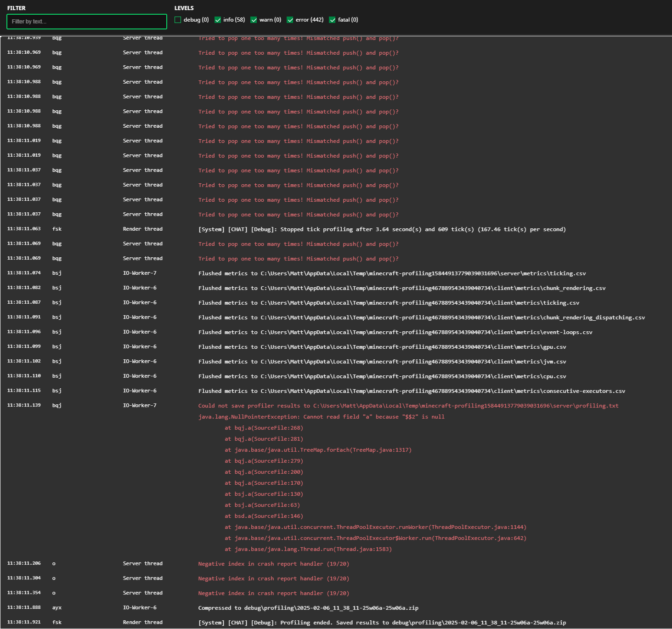Viewport: 672px width, 629px height.
Task: Select the server ticking.csv flushed metrics entry
Action: point(392,273)
